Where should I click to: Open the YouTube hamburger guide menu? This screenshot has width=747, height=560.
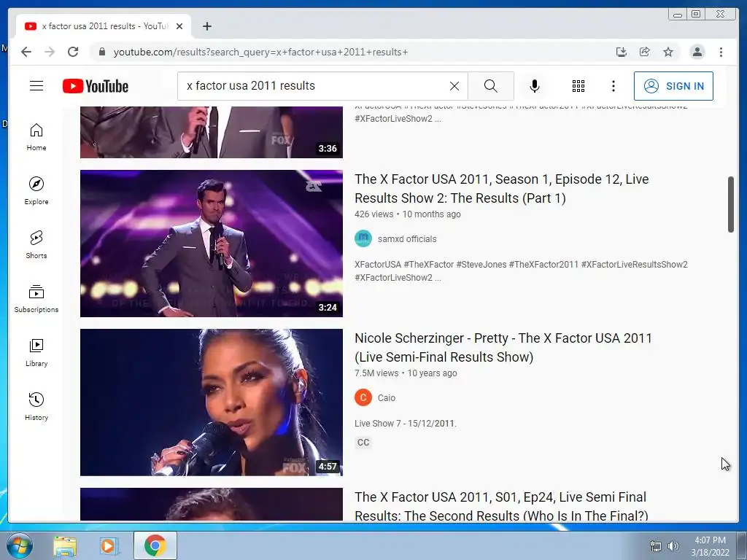point(36,86)
